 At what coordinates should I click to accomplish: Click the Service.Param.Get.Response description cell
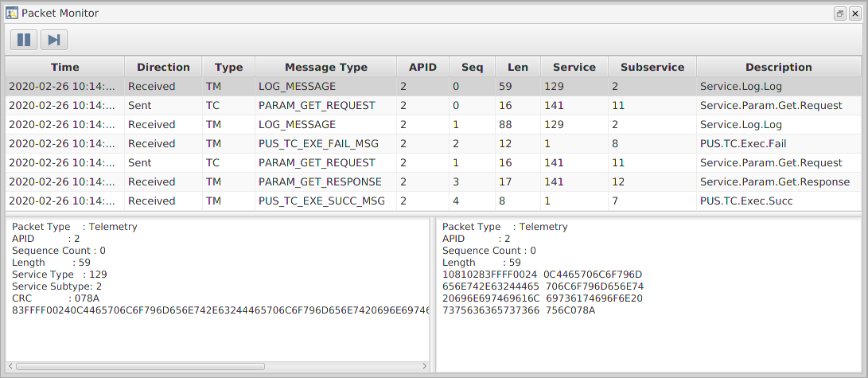778,181
